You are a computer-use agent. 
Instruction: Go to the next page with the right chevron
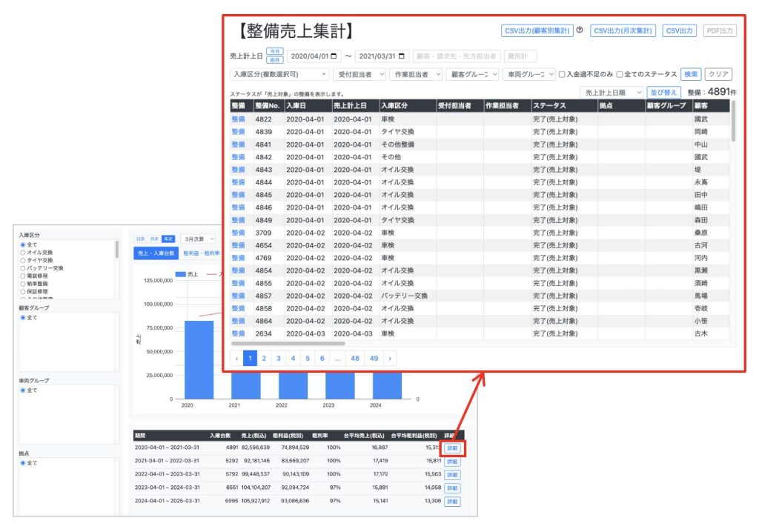click(390, 358)
